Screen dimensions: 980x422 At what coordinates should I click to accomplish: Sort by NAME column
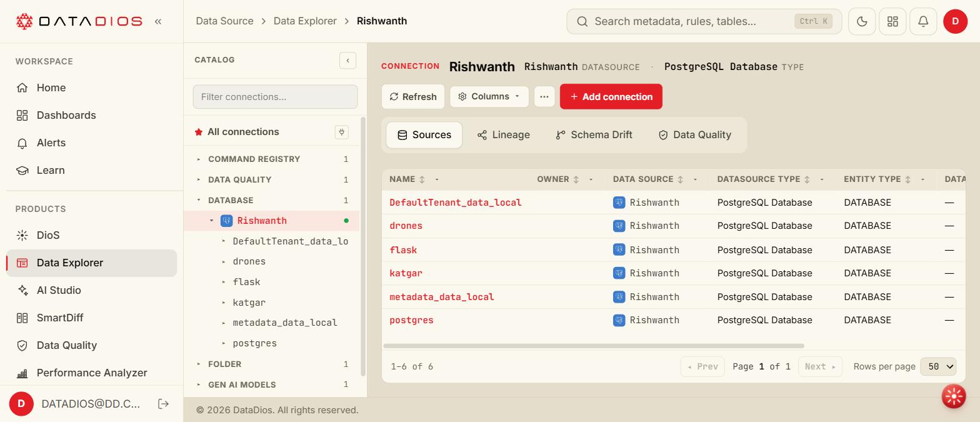422,179
